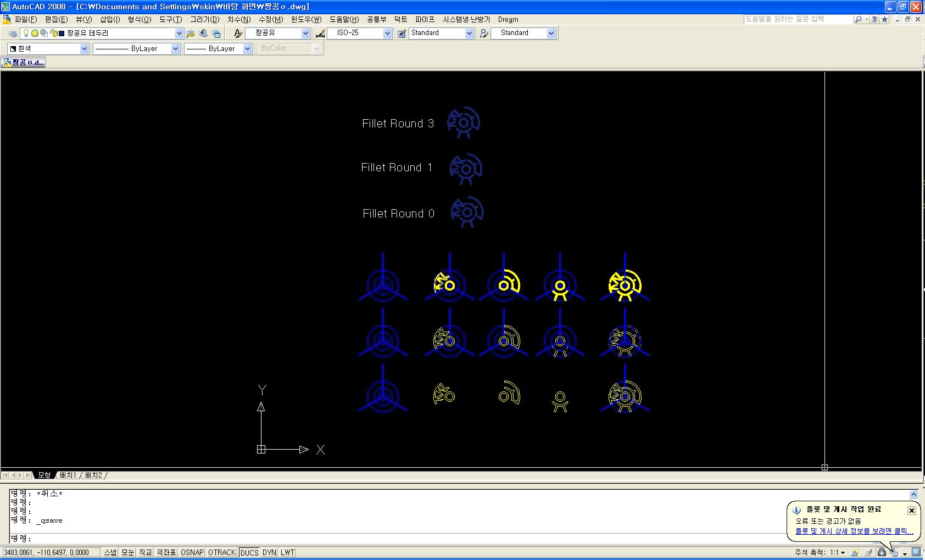Viewport: 925px width, 560px height.
Task: Click the coordinates display in status bar
Action: pyautogui.click(x=51, y=552)
